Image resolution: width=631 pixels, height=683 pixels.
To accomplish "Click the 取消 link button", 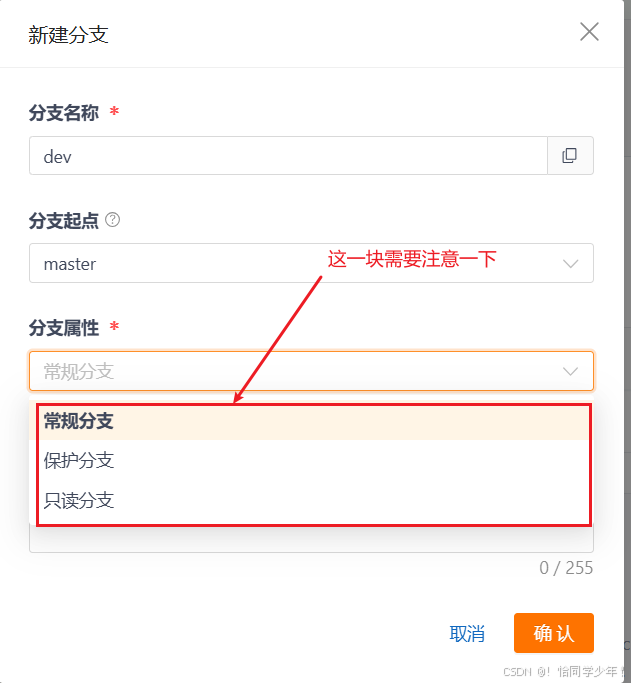I will [467, 633].
